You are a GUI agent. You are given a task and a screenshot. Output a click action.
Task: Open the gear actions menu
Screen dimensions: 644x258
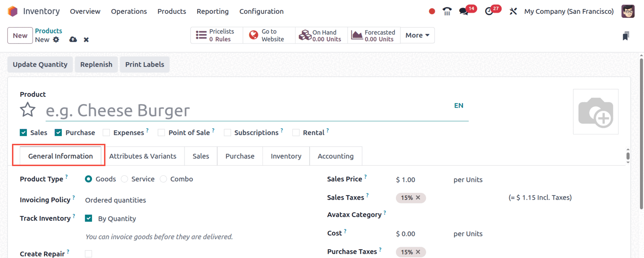pyautogui.click(x=56, y=40)
